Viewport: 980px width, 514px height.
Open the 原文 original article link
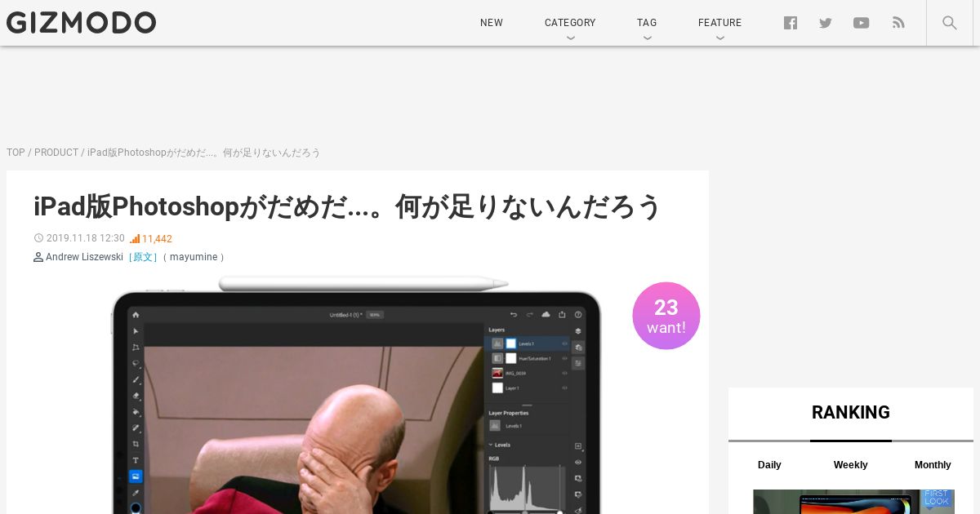pyautogui.click(x=143, y=257)
